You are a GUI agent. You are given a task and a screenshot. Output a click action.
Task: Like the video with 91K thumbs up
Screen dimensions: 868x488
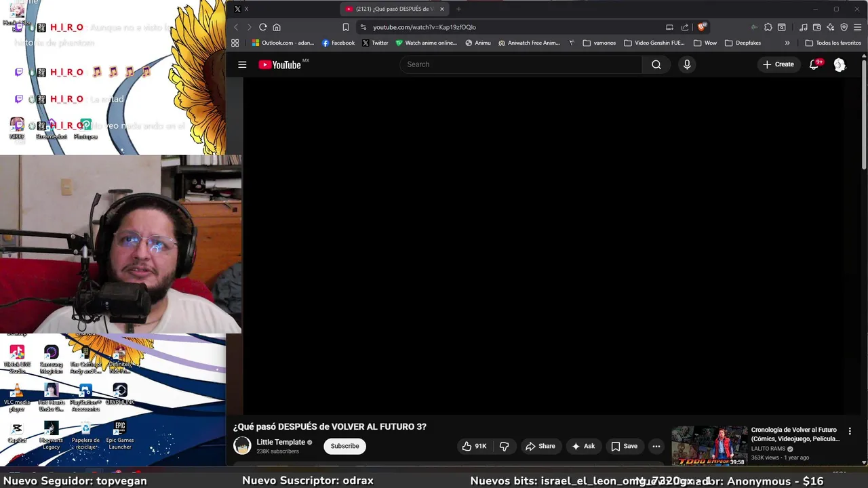tap(474, 446)
